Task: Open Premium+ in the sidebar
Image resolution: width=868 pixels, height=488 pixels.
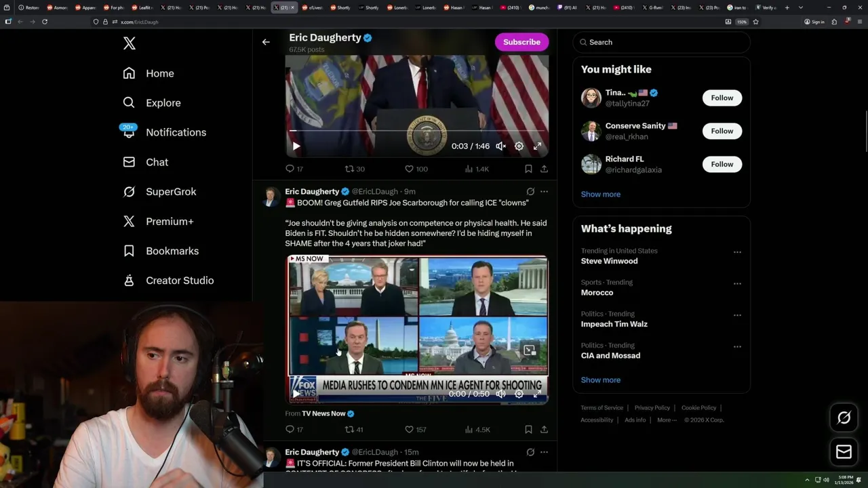Action: pos(158,222)
